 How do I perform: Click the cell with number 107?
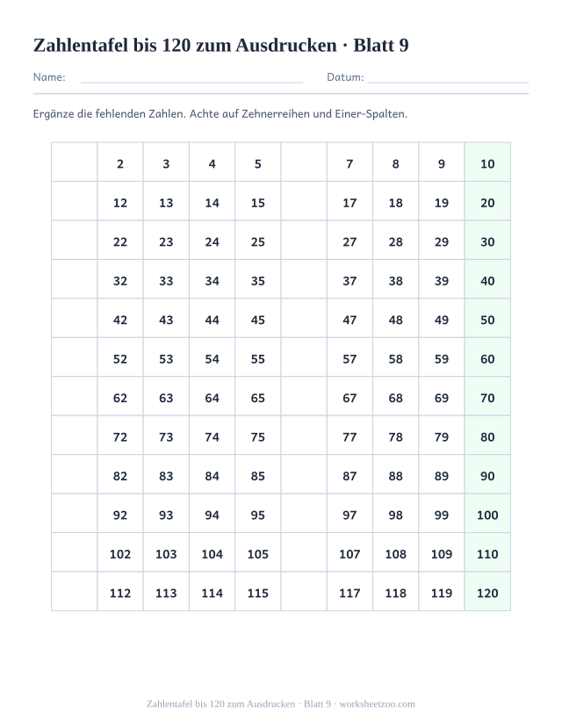[349, 552]
